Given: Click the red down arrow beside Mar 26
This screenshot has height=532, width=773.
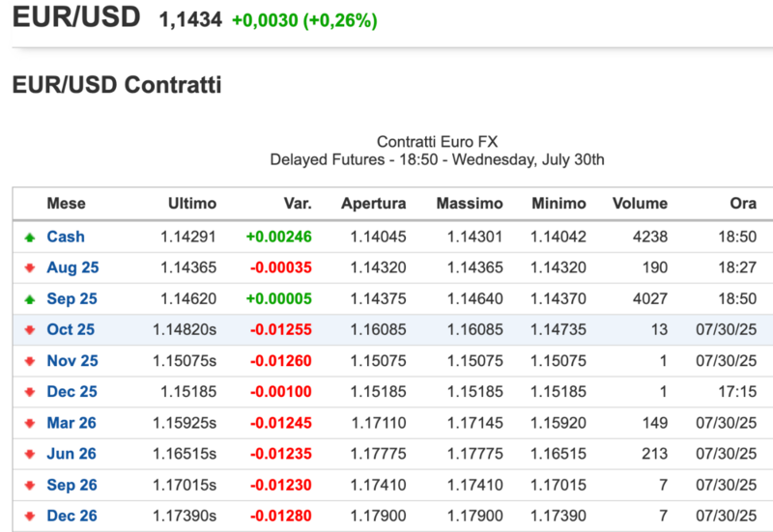Looking at the screenshot, I should (x=30, y=423).
